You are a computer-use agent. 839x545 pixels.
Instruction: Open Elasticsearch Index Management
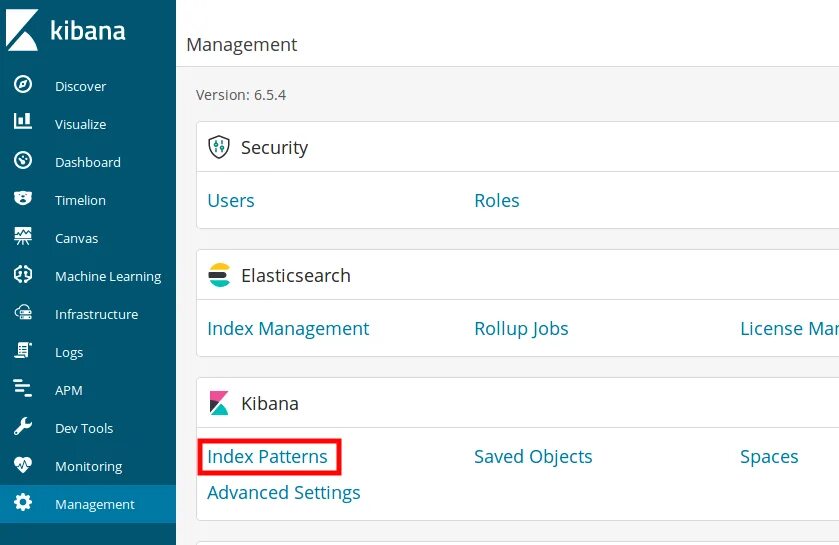click(x=288, y=329)
